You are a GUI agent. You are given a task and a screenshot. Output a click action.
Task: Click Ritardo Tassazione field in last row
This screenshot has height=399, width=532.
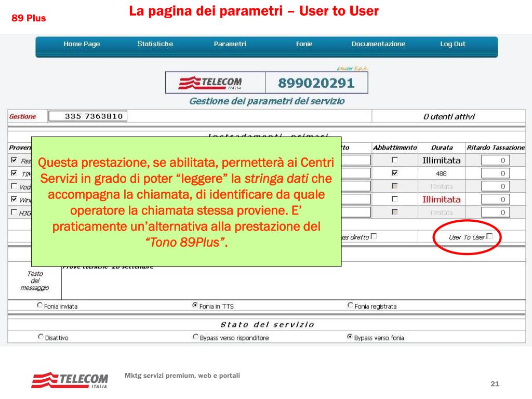[x=495, y=212]
